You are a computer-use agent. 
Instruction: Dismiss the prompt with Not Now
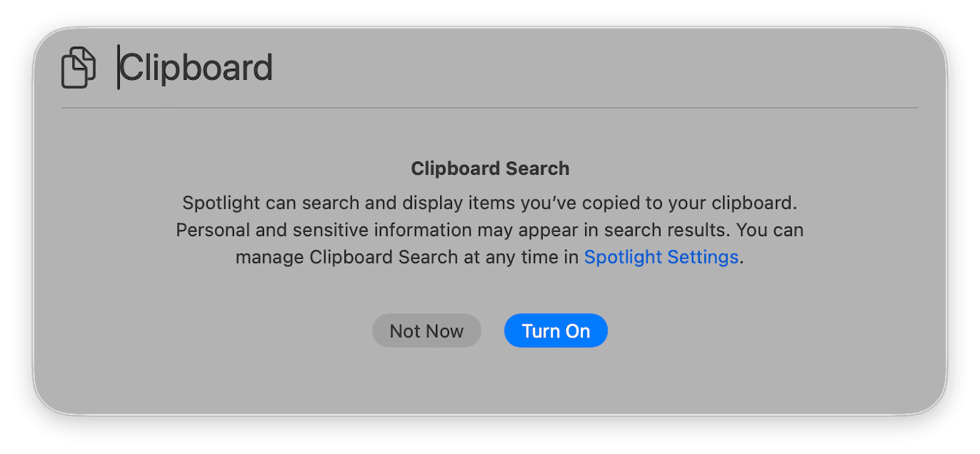pyautogui.click(x=426, y=330)
